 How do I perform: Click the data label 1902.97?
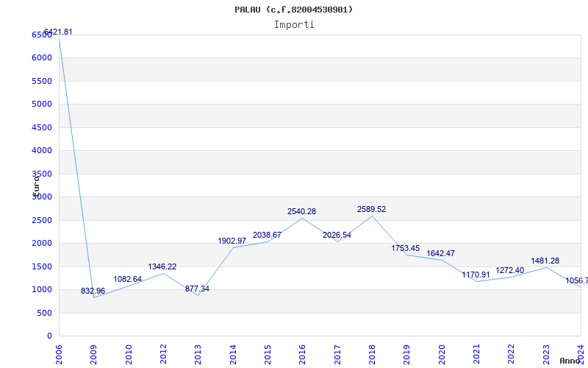(x=232, y=241)
